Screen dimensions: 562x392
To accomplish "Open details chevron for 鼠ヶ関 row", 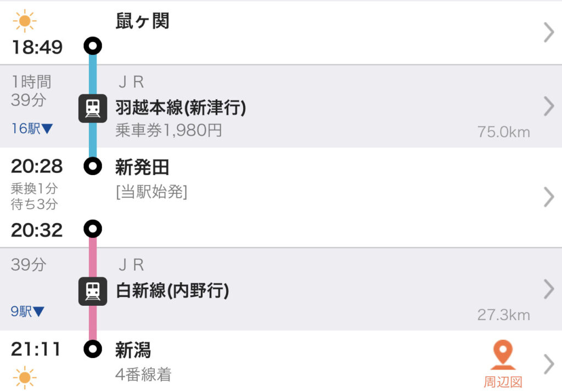I will [548, 33].
